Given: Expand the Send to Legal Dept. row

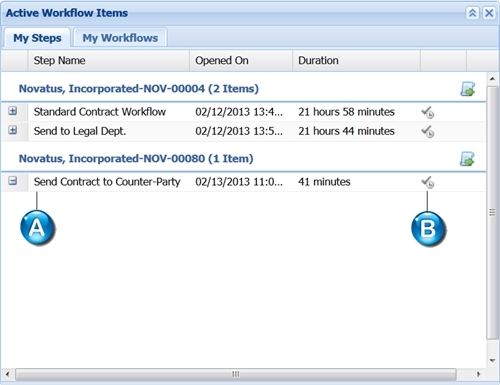Looking at the screenshot, I should (x=13, y=130).
